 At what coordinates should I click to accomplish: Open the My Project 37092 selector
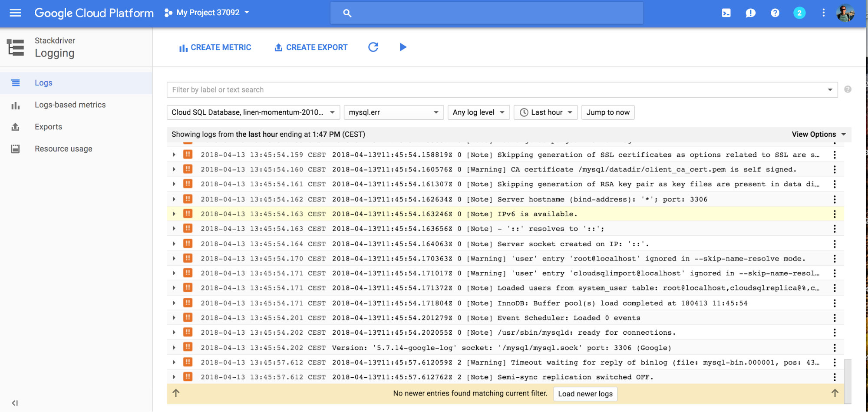(207, 13)
